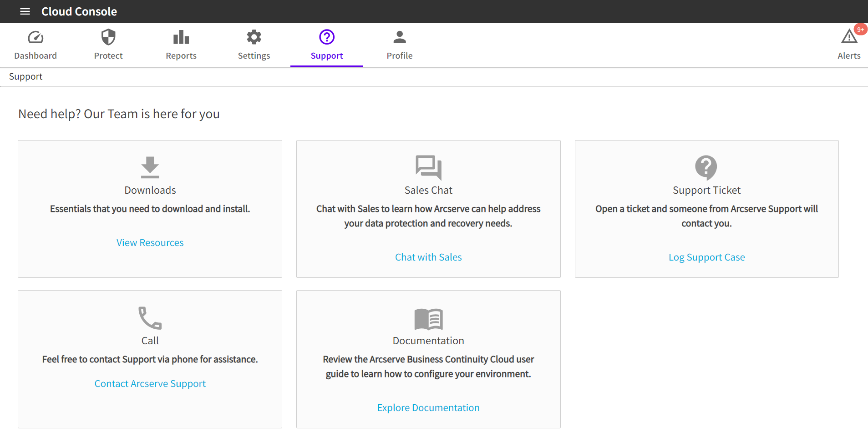The image size is (868, 442).
Task: Click the Dashboard gauge icon
Action: 36,37
